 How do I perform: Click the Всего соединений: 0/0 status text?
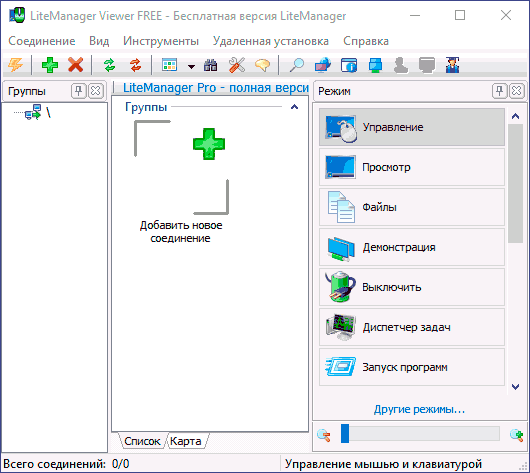[66, 464]
